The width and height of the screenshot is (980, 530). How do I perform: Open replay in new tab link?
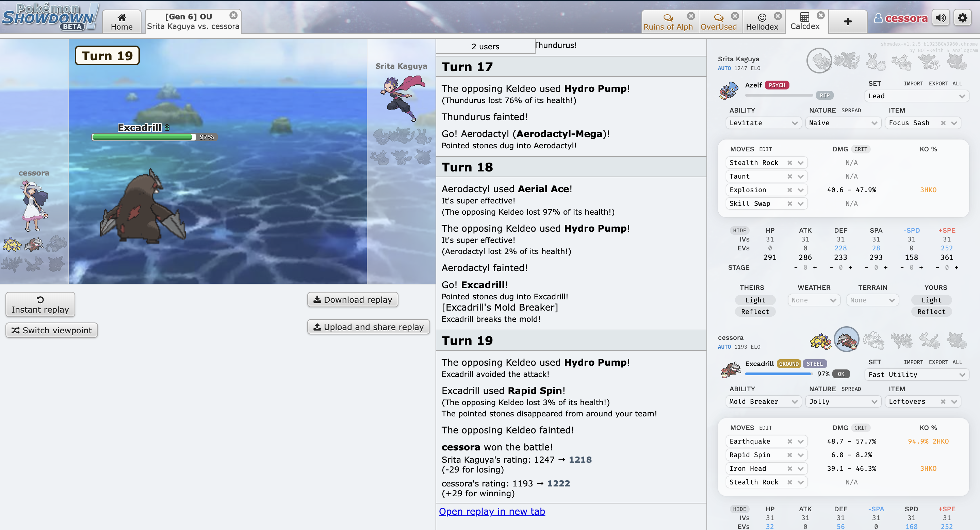coord(492,511)
